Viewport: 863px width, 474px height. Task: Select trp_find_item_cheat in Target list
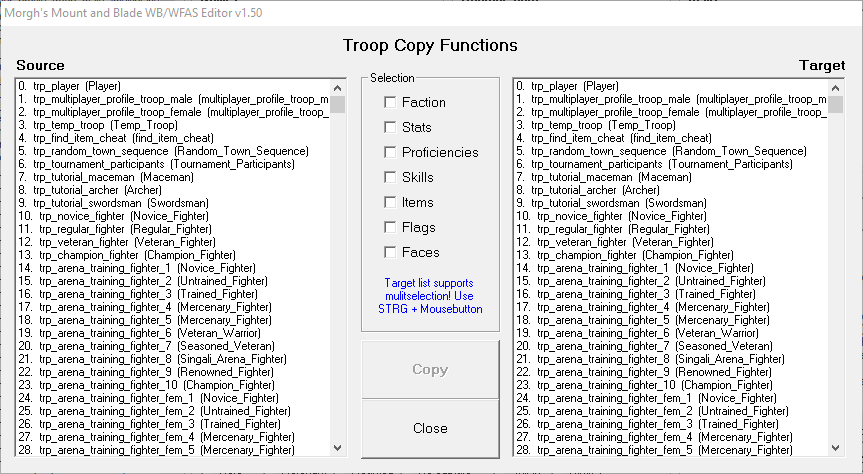pyautogui.click(x=671, y=138)
